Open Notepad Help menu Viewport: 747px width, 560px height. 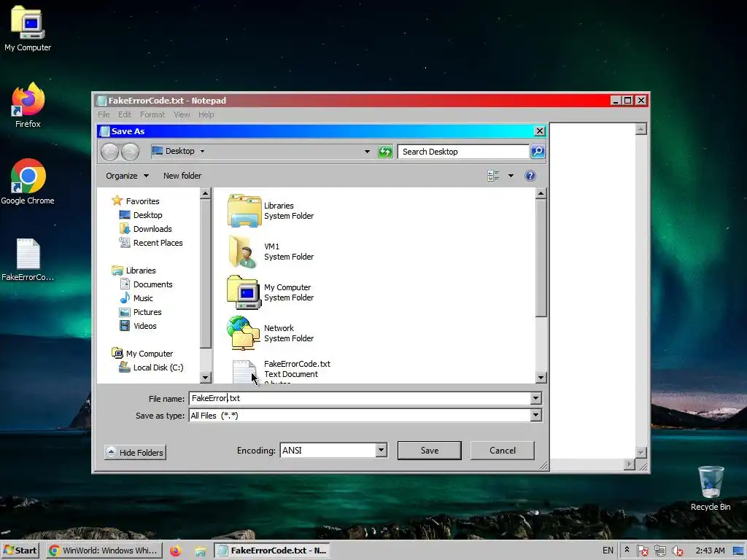206,114
